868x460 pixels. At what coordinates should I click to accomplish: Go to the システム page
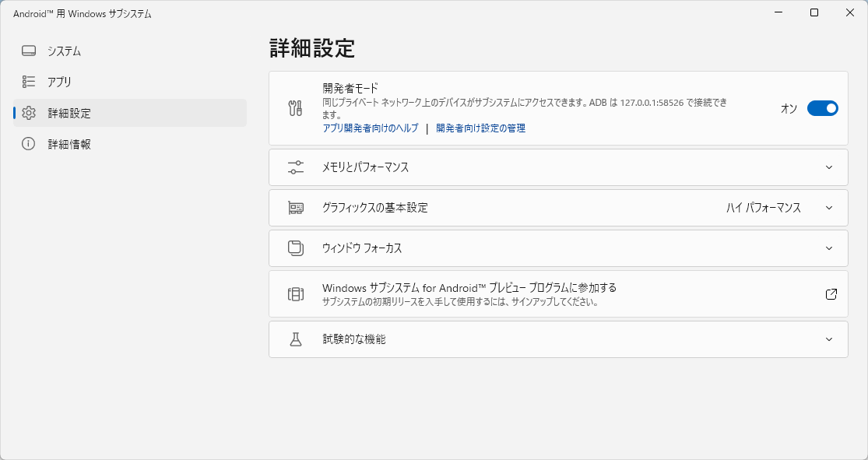[130, 51]
